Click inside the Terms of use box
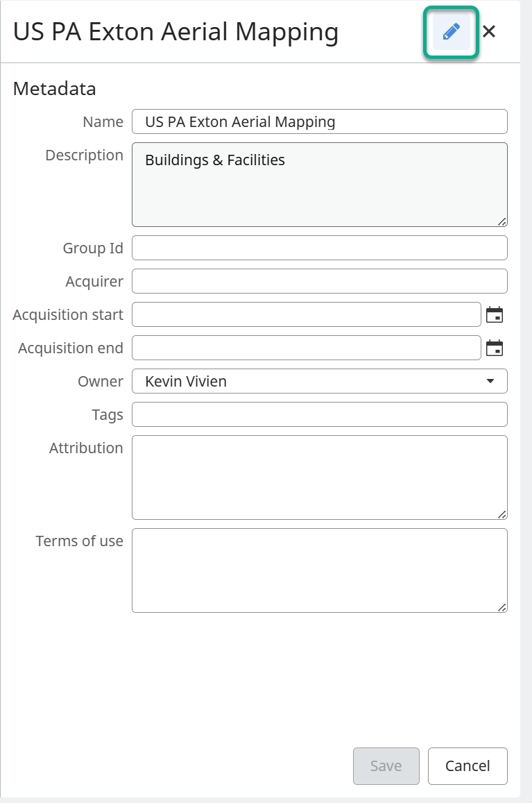The width and height of the screenshot is (532, 803). coord(319,570)
